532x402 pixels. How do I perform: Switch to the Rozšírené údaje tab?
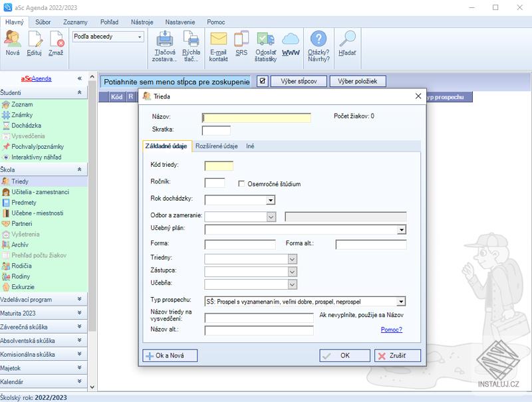tap(217, 146)
